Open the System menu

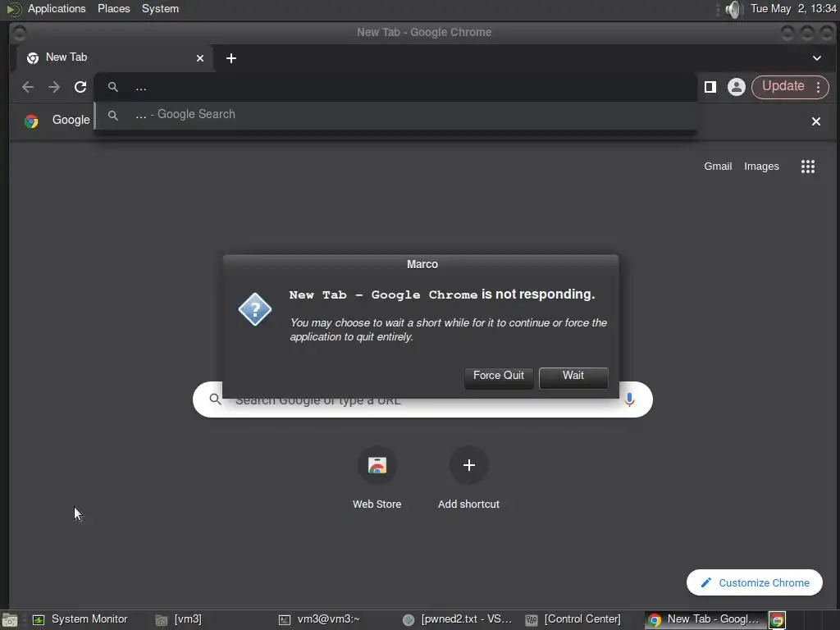[x=160, y=9]
